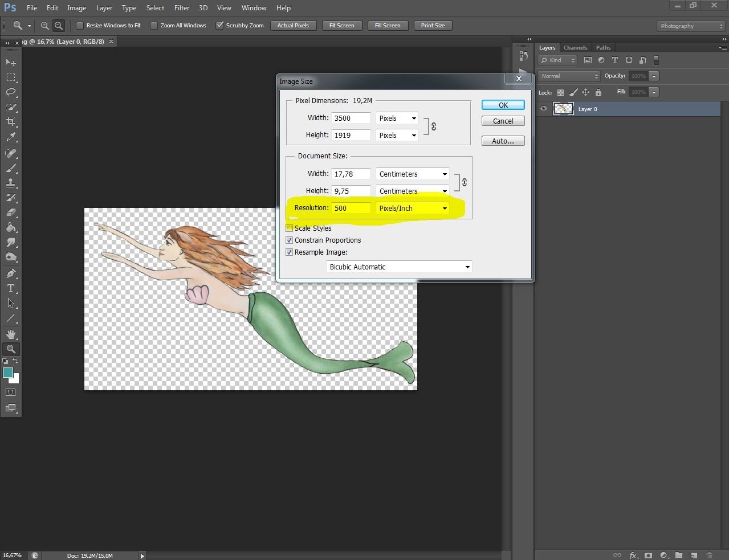Select the Hand tool

(11, 334)
